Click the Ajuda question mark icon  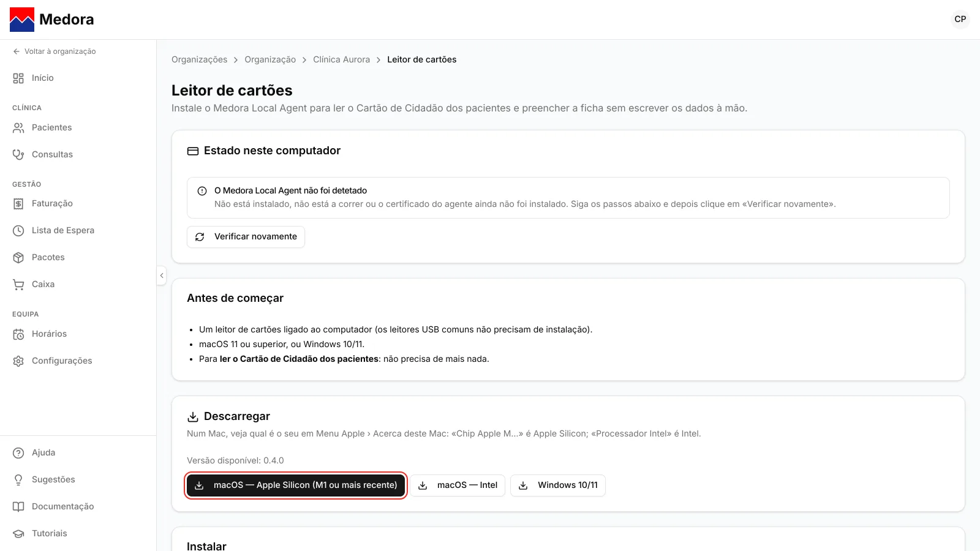point(18,452)
